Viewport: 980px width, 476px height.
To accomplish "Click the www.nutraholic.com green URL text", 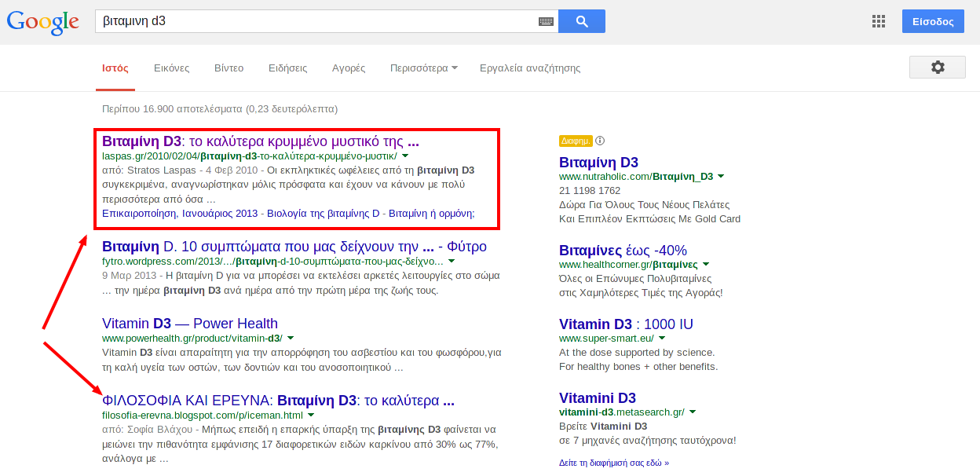I will pos(636,177).
